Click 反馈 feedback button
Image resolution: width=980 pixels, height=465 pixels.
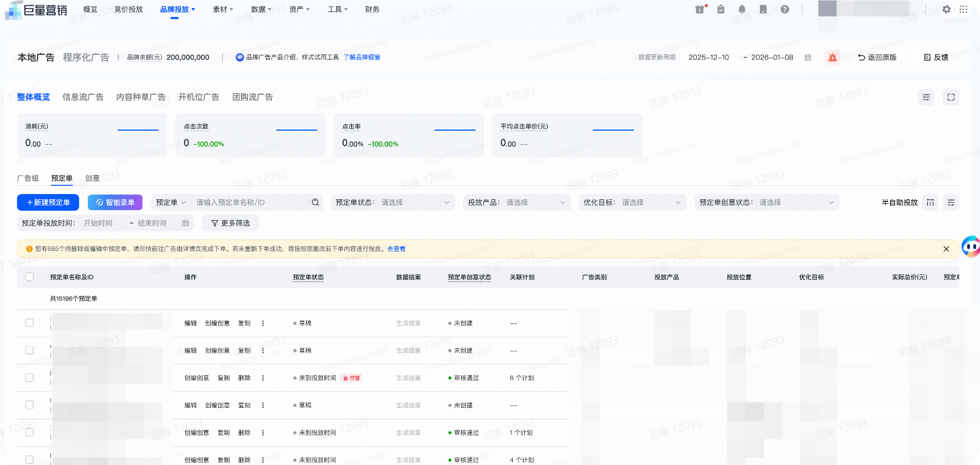tap(936, 58)
